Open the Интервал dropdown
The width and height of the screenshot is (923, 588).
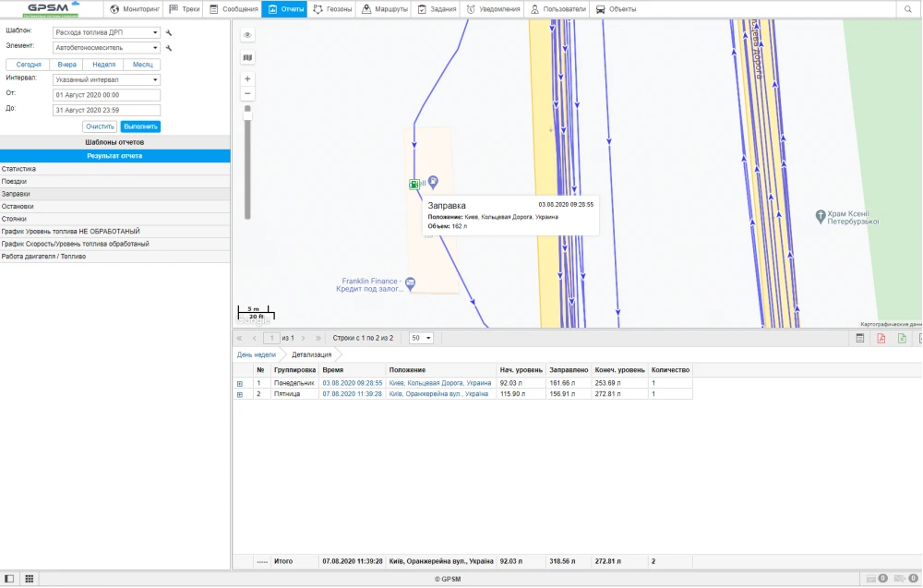pos(106,79)
